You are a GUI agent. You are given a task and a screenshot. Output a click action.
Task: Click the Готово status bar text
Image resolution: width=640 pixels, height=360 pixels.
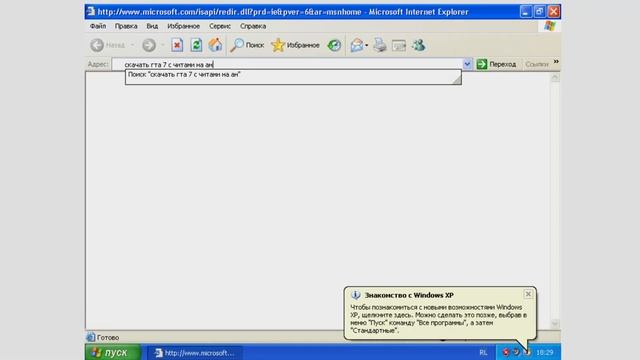coord(108,338)
